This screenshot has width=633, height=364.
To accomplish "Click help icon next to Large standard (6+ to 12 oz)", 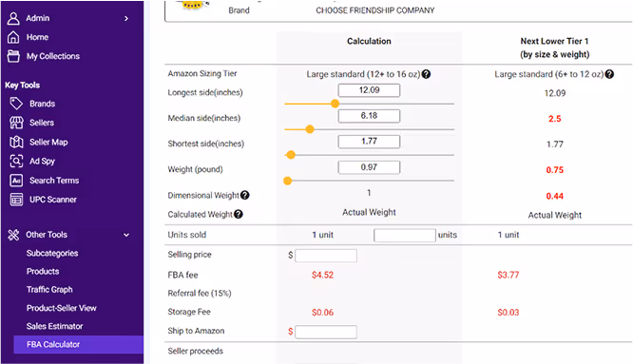I will pos(609,74).
